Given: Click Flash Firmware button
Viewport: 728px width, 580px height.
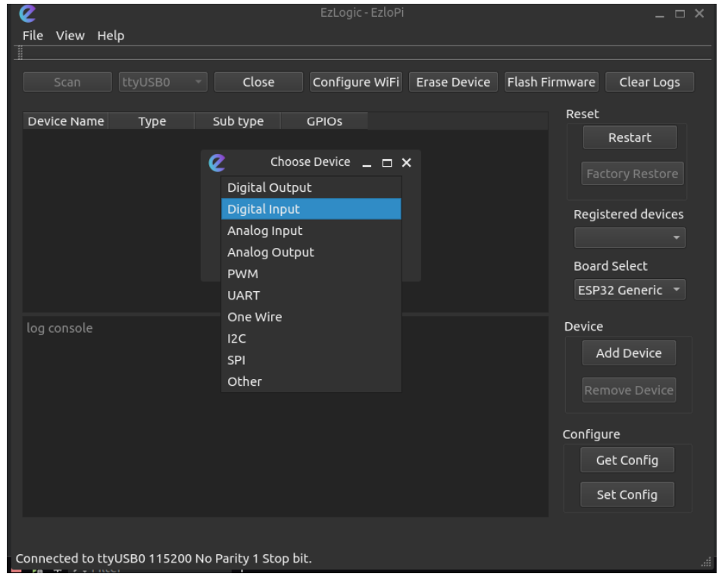Looking at the screenshot, I should pos(551,82).
